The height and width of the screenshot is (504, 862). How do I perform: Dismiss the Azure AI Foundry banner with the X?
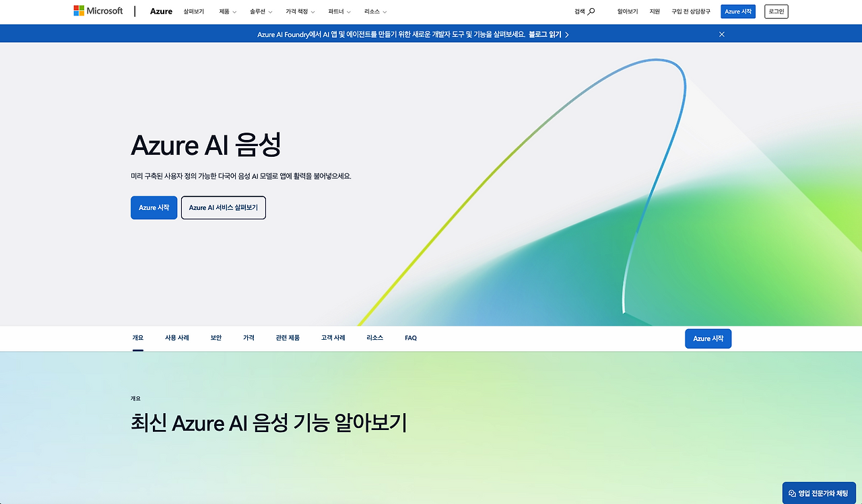point(721,34)
